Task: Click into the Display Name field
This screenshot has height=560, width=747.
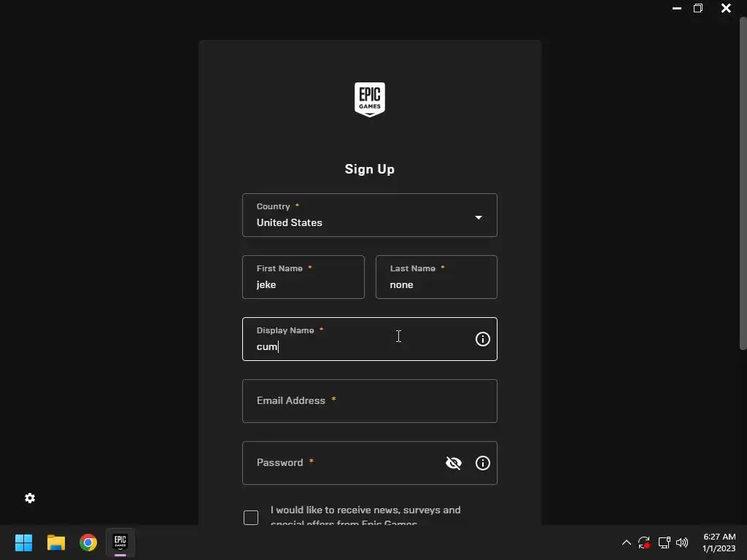Action: pos(370,339)
